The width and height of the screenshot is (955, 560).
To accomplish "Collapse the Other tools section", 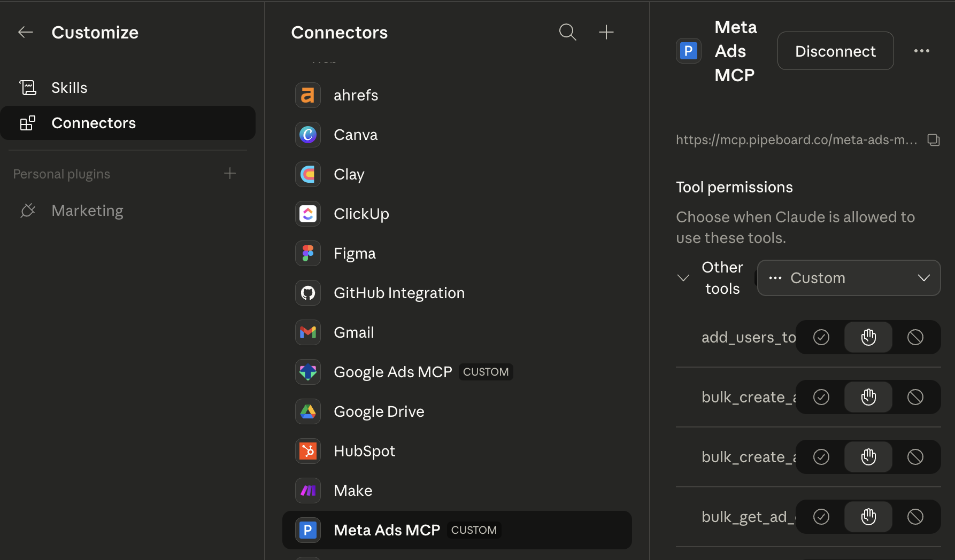I will (x=683, y=278).
